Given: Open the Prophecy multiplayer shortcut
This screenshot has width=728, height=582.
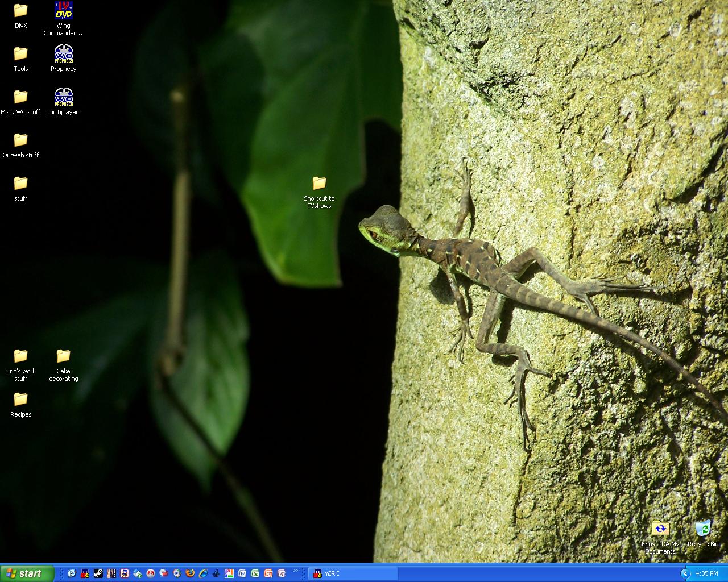Looking at the screenshot, I should pyautogui.click(x=63, y=97).
